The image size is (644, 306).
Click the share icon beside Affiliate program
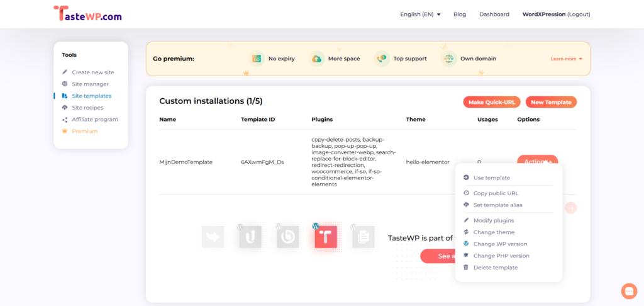pyautogui.click(x=65, y=119)
